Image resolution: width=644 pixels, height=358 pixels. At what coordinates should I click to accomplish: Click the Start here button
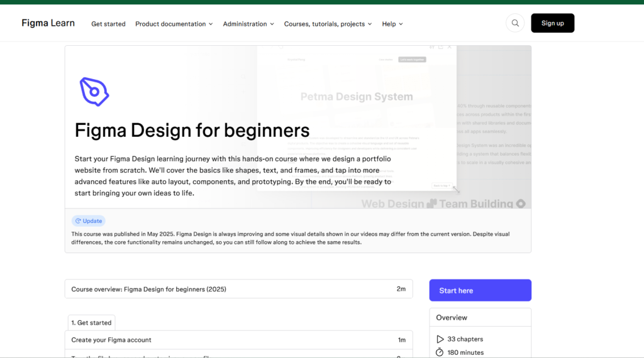click(x=480, y=290)
